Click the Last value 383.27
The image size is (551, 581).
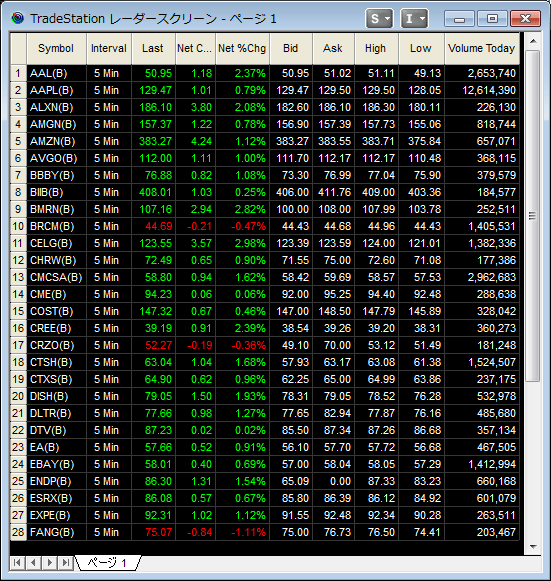click(x=153, y=142)
